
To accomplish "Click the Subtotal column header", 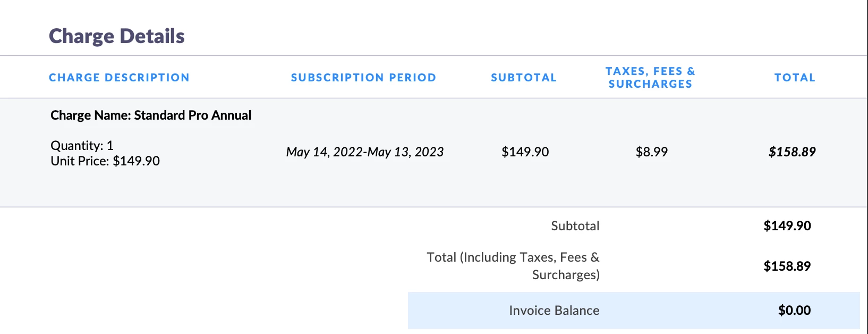I will tap(524, 78).
